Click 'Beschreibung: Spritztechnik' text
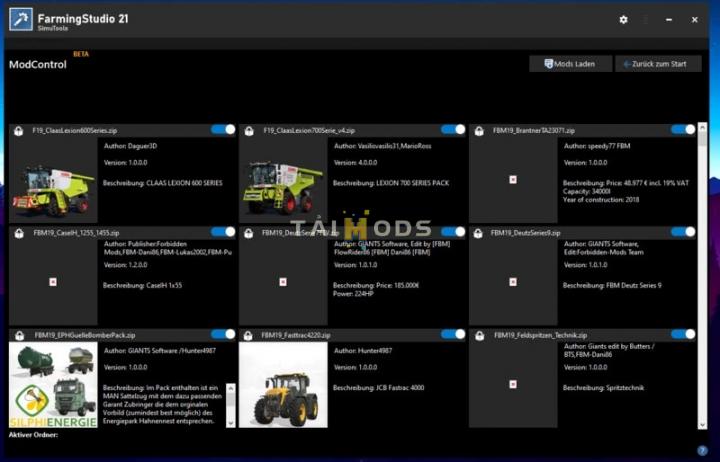Viewport: 720px width, 462px height. pos(603,388)
